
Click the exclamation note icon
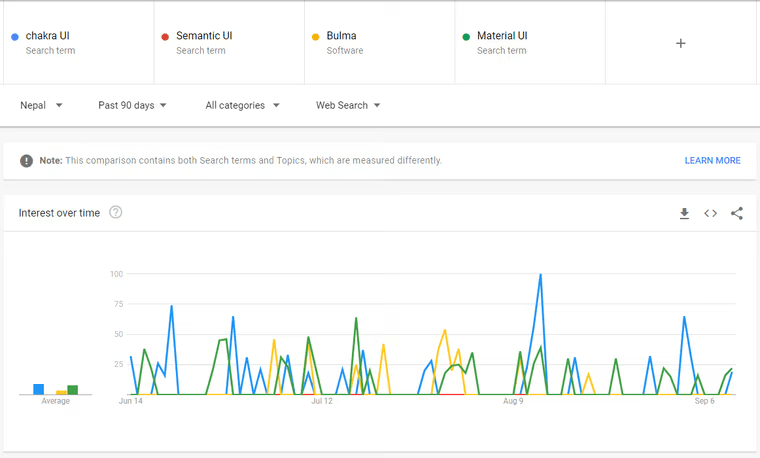click(x=26, y=161)
